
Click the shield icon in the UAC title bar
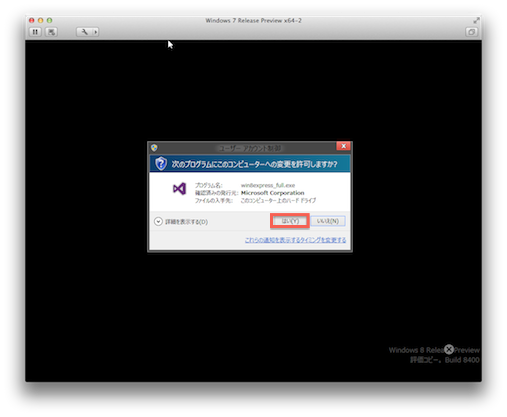[x=154, y=147]
